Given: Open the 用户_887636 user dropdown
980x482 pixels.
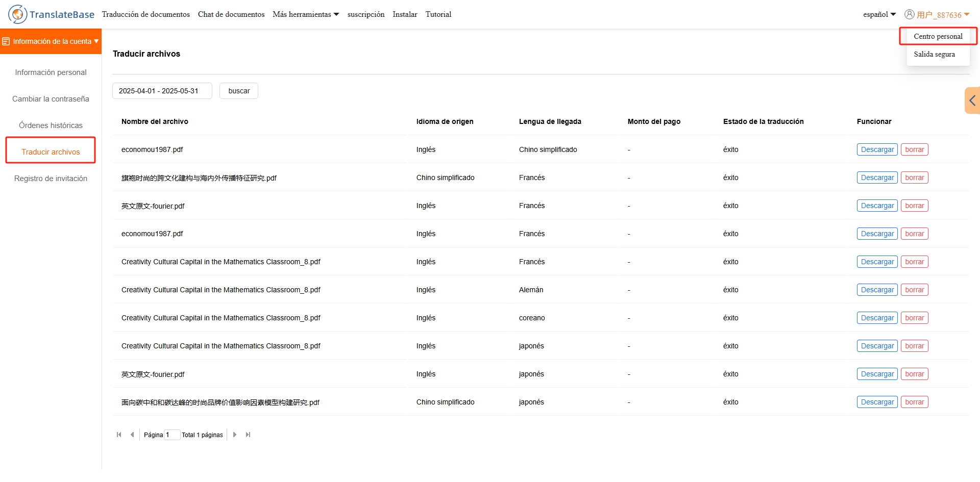Looking at the screenshot, I should [x=943, y=15].
